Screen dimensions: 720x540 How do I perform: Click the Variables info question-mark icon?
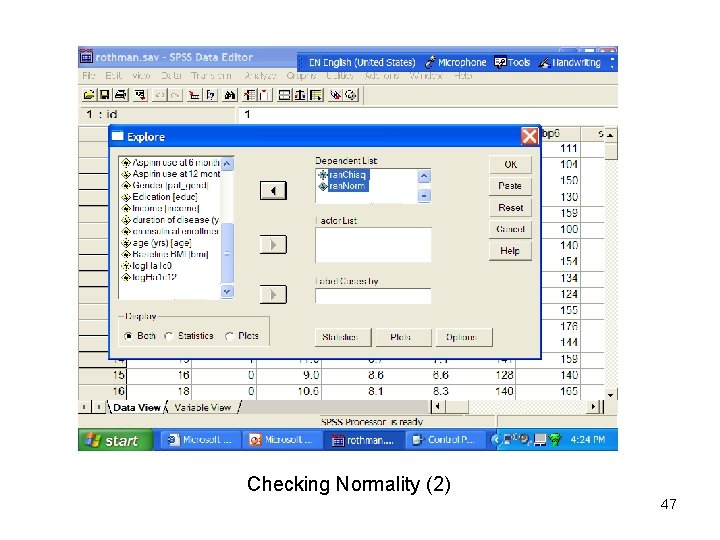tap(210, 95)
